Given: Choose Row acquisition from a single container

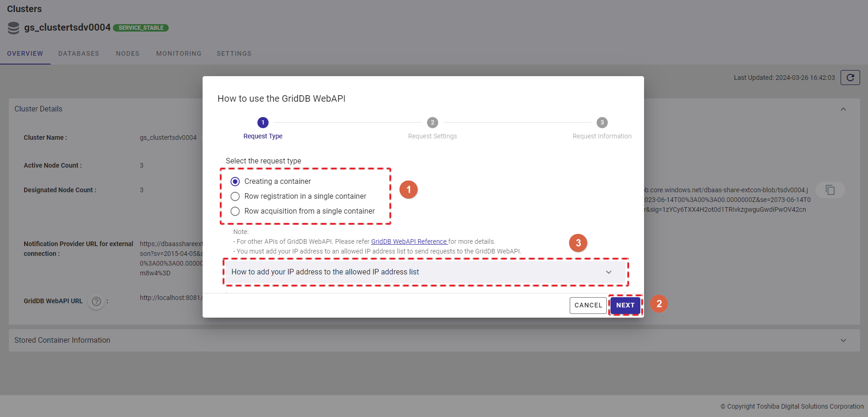Looking at the screenshot, I should [x=235, y=211].
